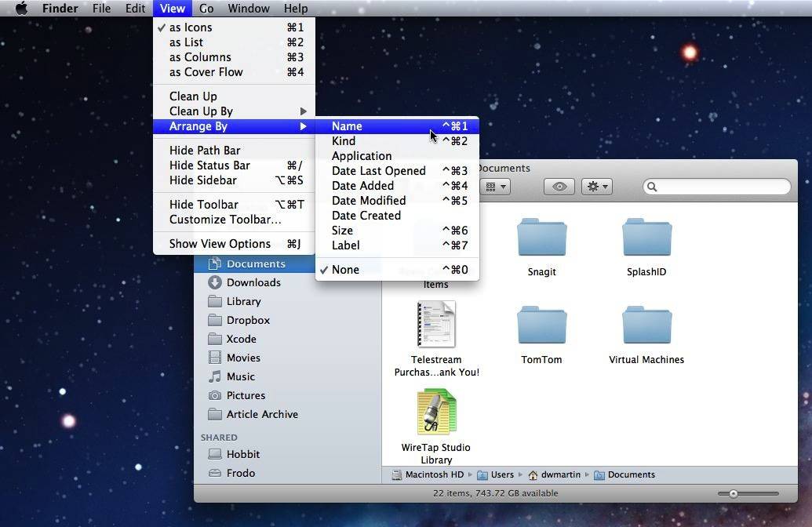812x527 pixels.
Task: Click Users in the path bar
Action: pos(502,474)
